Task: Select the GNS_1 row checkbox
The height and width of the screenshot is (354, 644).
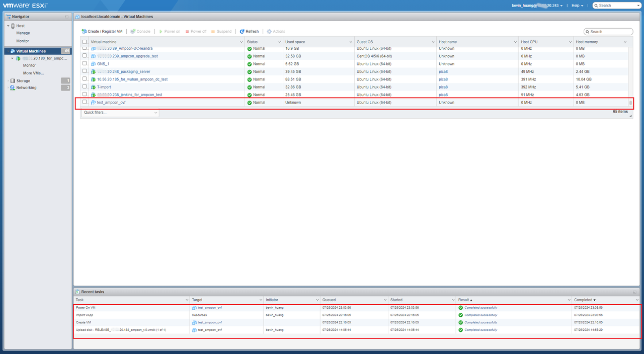Action: (x=85, y=64)
